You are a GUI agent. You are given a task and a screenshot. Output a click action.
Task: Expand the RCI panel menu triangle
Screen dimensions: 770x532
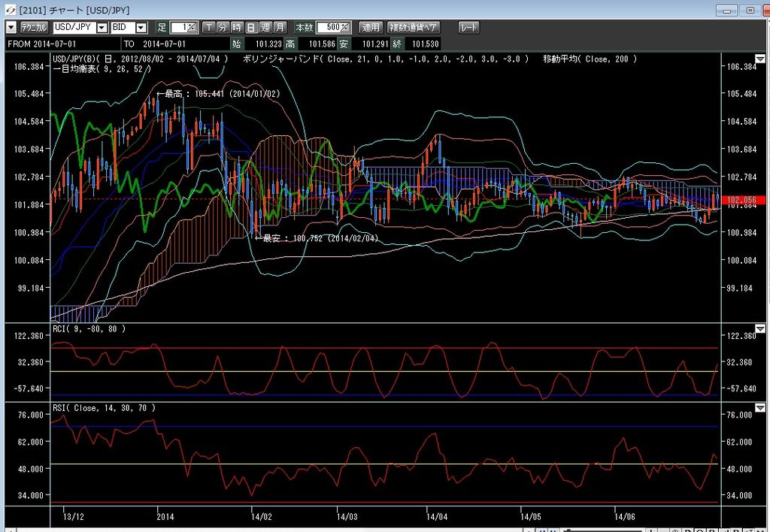[x=760, y=329]
